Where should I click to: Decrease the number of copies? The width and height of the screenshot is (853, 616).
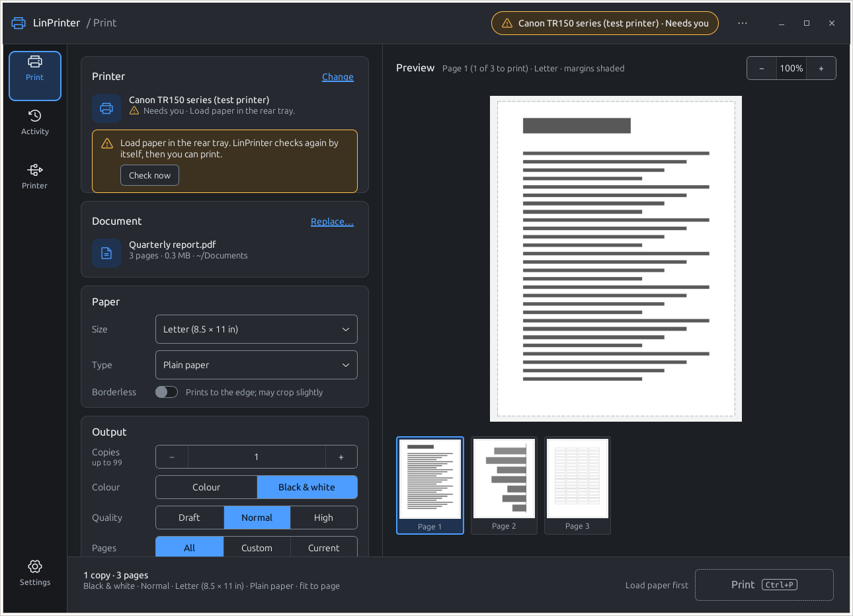click(172, 457)
